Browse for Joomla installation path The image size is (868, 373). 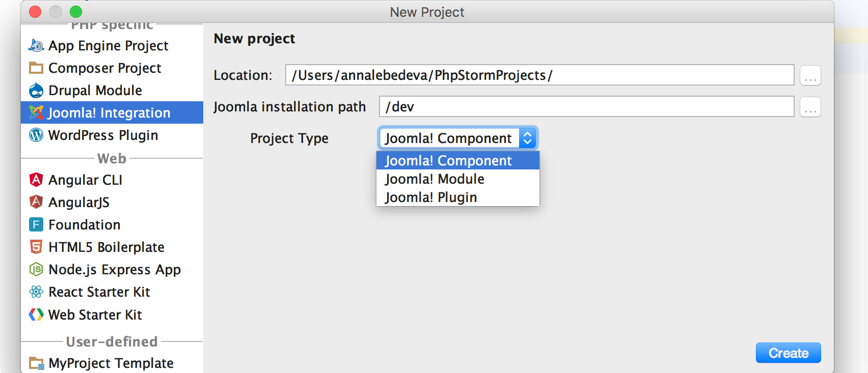(810, 107)
